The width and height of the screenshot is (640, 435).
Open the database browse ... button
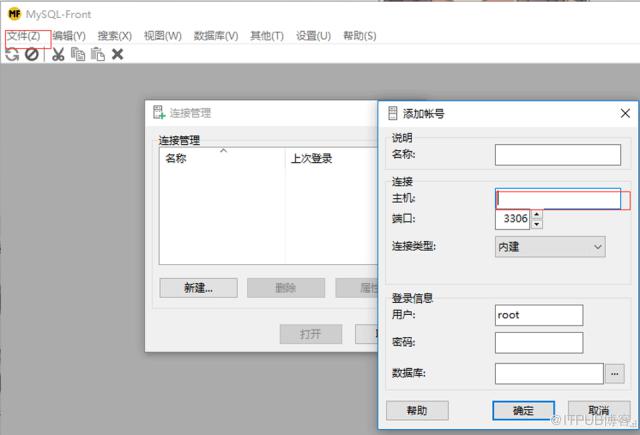coord(615,373)
